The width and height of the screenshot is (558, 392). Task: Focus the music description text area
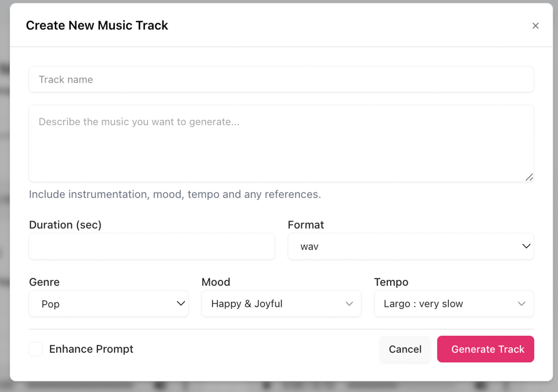click(x=281, y=143)
